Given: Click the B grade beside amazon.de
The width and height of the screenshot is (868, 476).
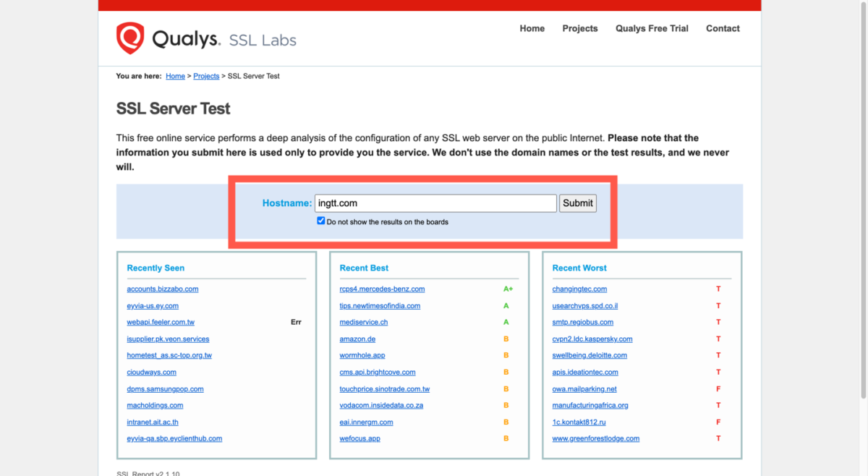Looking at the screenshot, I should click(x=506, y=339).
